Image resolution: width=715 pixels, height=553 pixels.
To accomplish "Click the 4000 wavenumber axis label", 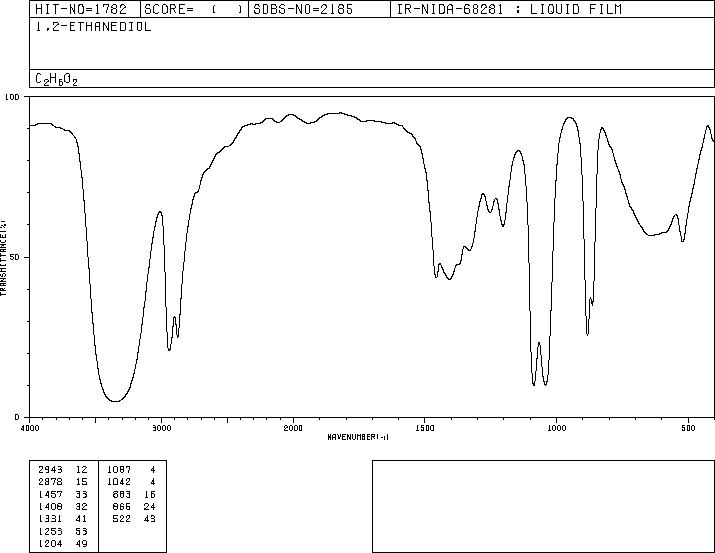I will coord(30,428).
